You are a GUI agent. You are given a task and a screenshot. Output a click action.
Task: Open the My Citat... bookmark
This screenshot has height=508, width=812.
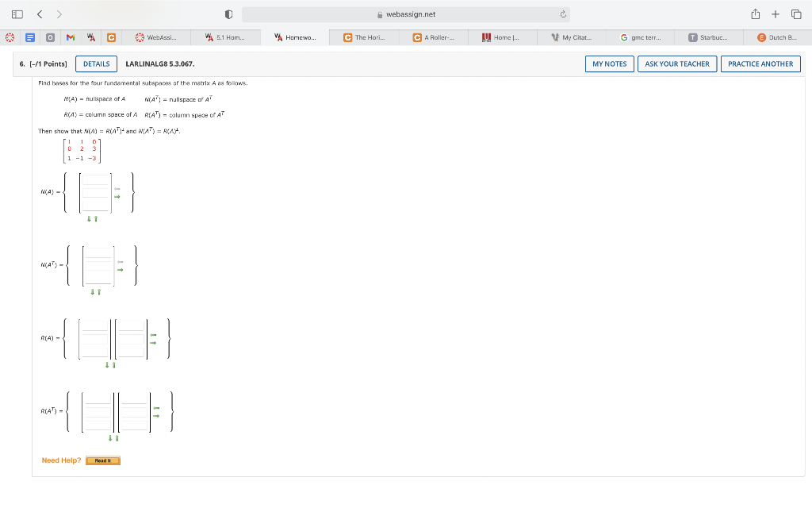[x=572, y=37]
